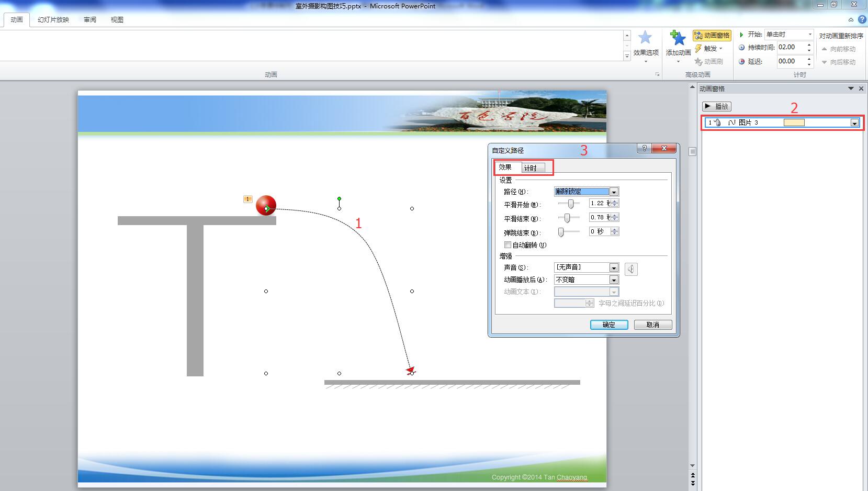Increase 持续时间 duration with up arrow
The width and height of the screenshot is (868, 491).
(x=809, y=44)
